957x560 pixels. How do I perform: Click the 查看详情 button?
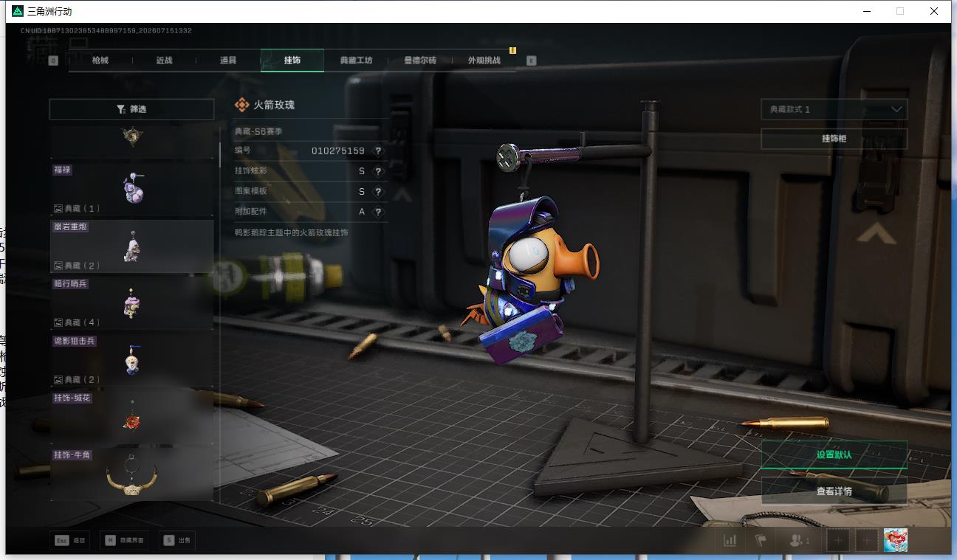(834, 491)
